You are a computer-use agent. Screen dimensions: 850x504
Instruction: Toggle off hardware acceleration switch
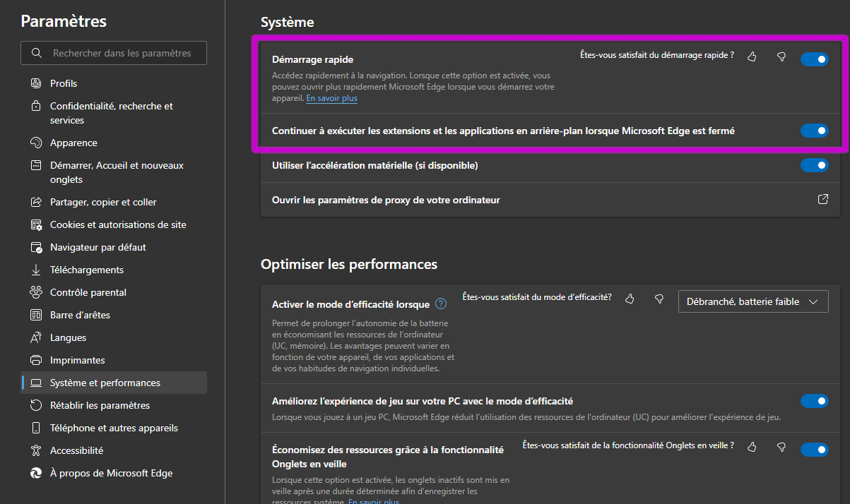click(x=814, y=165)
